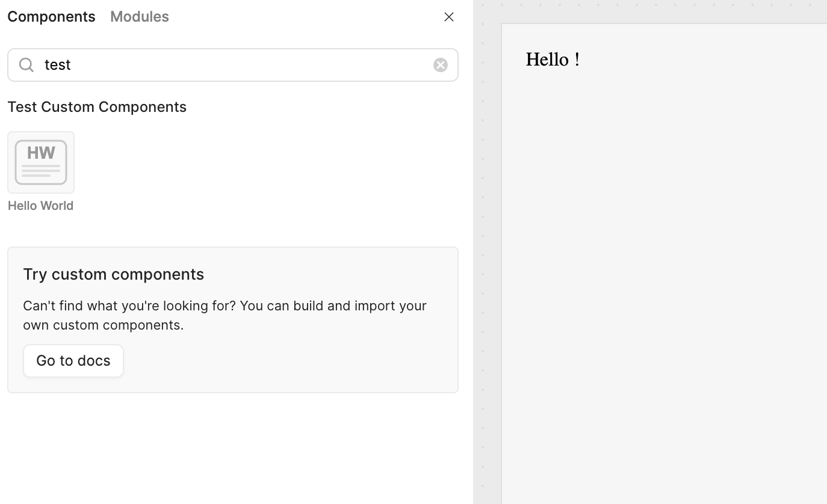Click the blank area of the canvas page

tap(662, 271)
